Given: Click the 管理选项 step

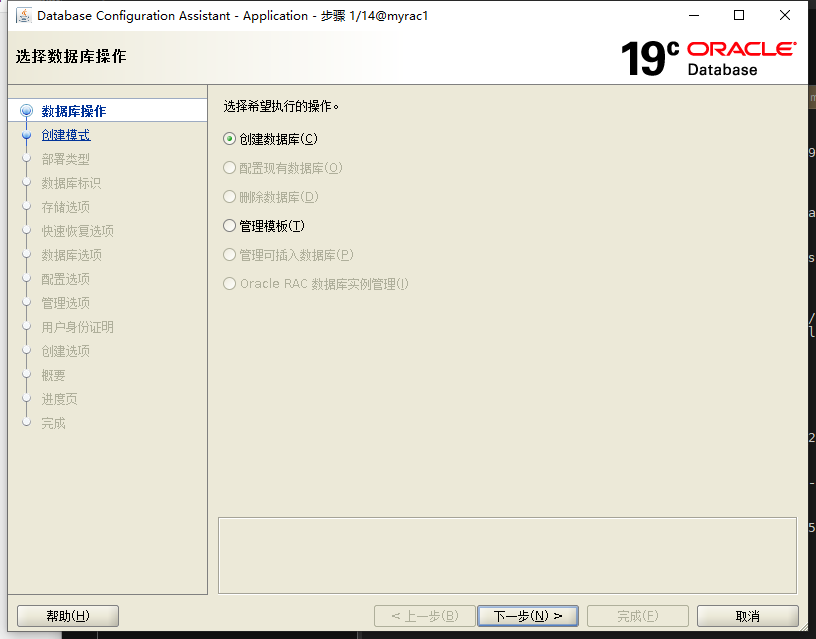Looking at the screenshot, I should click(66, 303).
